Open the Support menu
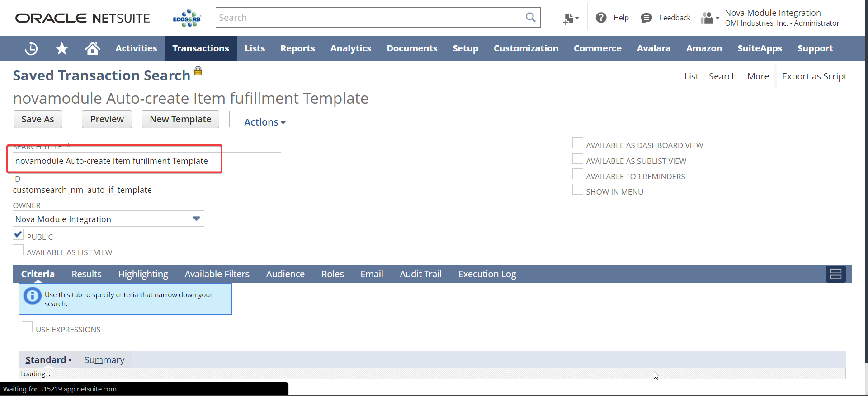Screen dimensions: 868x396 pos(815,48)
